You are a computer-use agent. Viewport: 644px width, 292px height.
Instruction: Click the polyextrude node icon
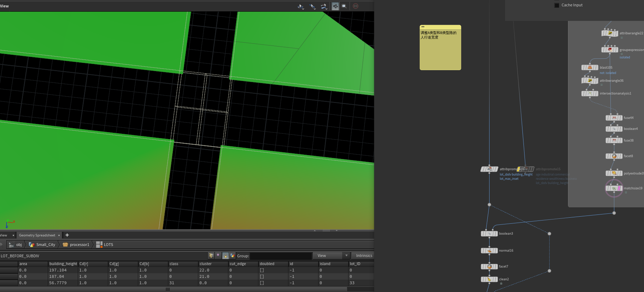[x=614, y=173]
